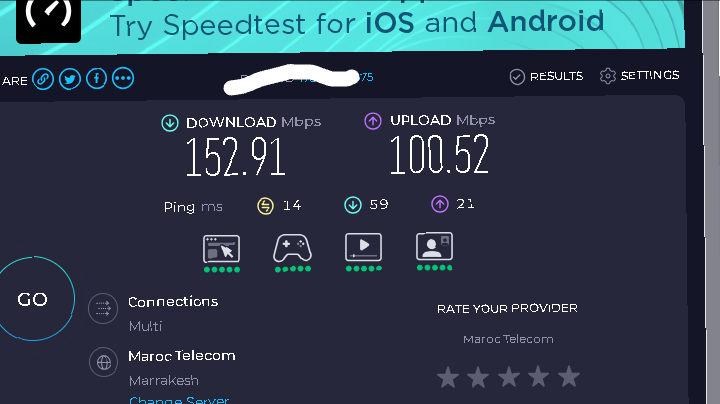Viewport: 720px width, 404px height.
Task: Rate the provider with the third star
Action: pos(509,377)
